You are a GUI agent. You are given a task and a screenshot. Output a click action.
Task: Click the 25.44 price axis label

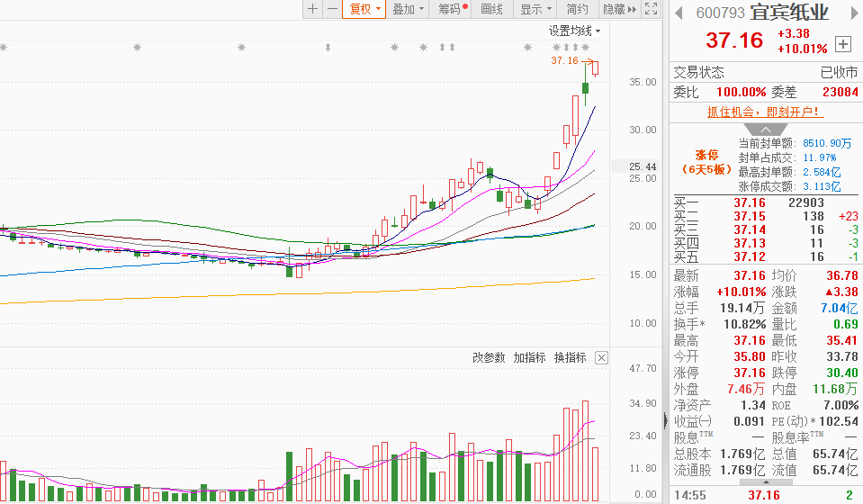[643, 166]
